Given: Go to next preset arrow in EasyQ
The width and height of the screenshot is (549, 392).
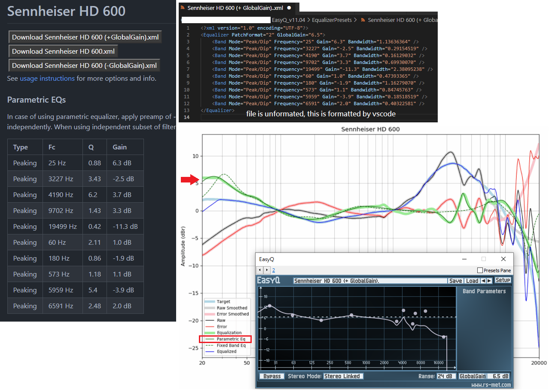Looking at the screenshot, I should coord(489,281).
